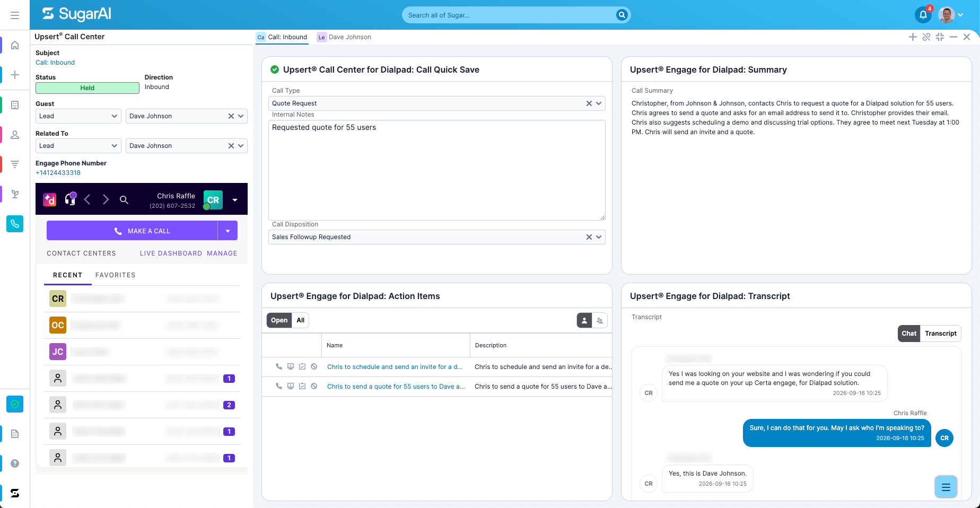Switch to plain Transcript view

[x=941, y=334]
